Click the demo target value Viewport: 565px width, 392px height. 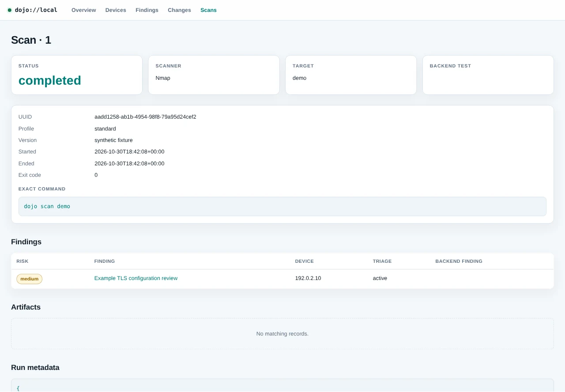[x=299, y=78]
